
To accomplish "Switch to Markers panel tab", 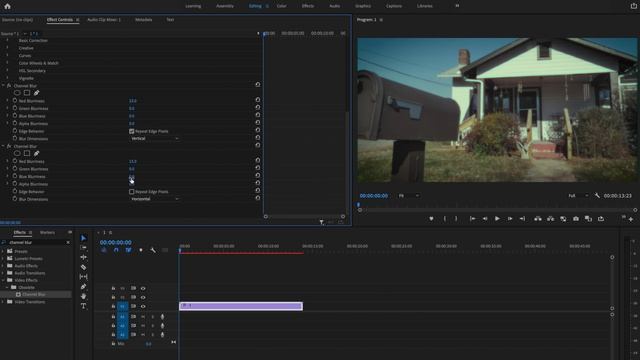I will pyautogui.click(x=47, y=232).
